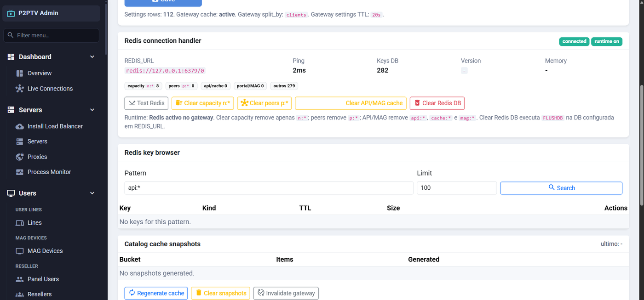Click the MAG Devices TV icon

pyautogui.click(x=19, y=251)
